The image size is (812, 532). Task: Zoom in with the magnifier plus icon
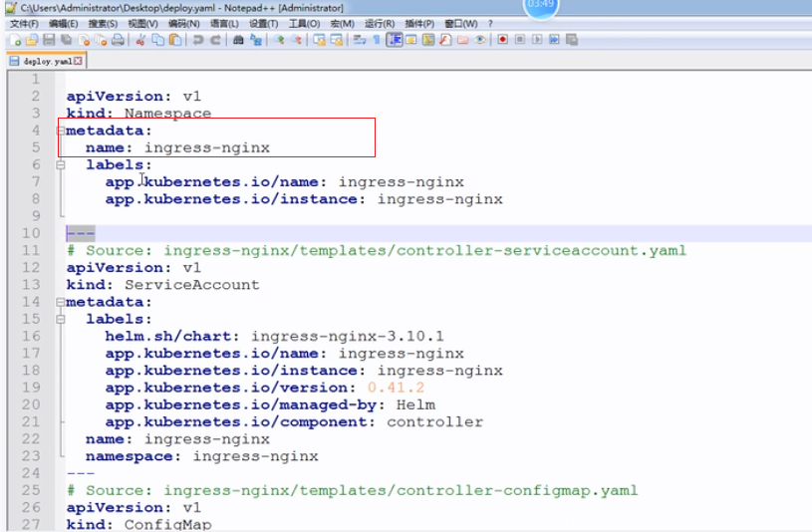point(279,40)
